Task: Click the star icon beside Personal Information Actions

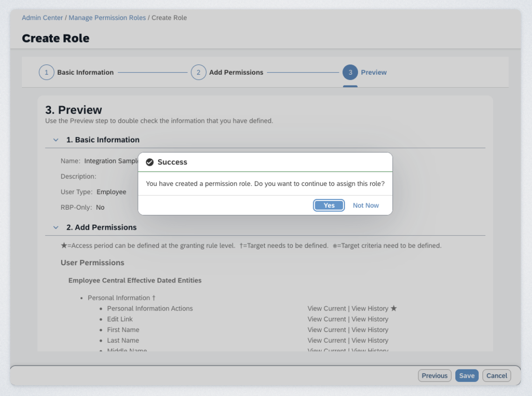Action: (x=394, y=308)
